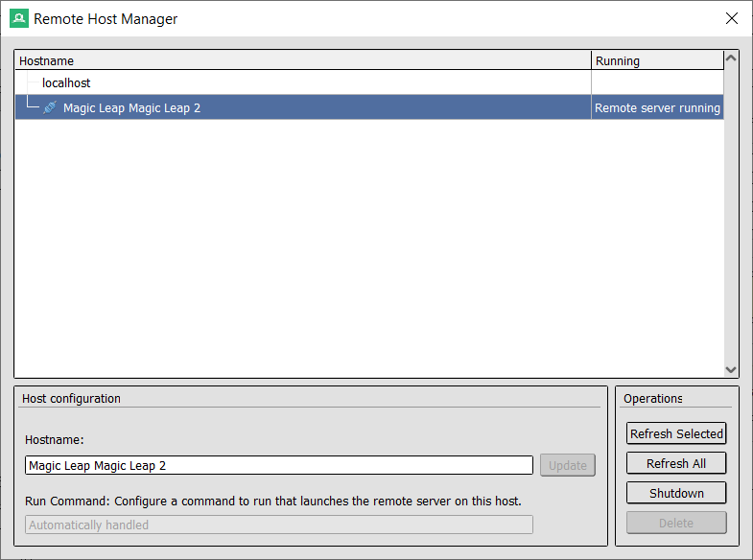Screen dimensions: 753x560
Task: Click the scroll down arrow of host list
Action: pyautogui.click(x=732, y=369)
